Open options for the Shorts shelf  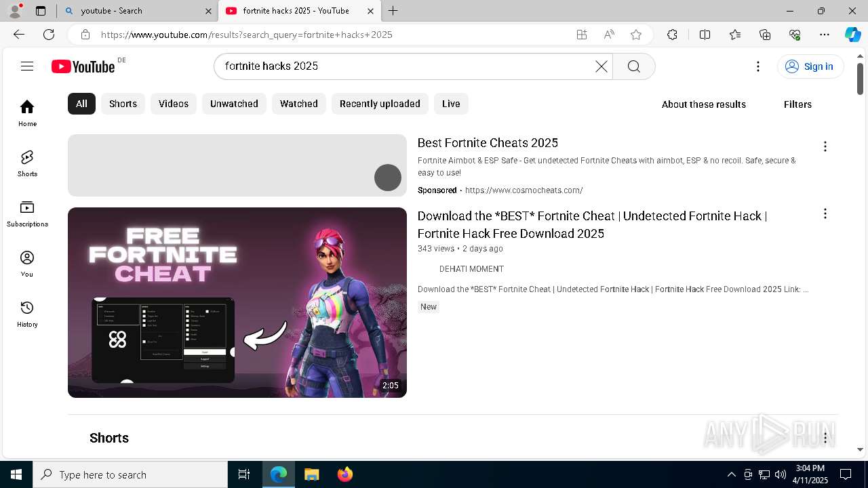825,438
